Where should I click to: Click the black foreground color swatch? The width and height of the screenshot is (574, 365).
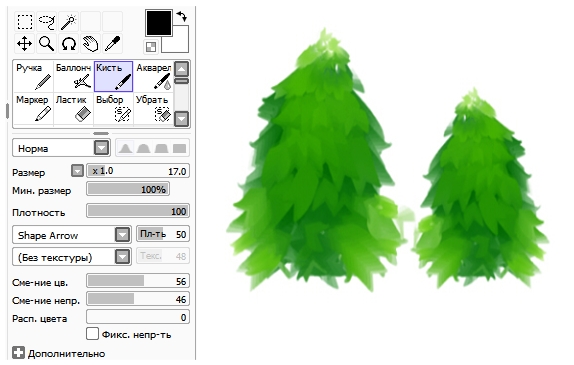point(159,23)
